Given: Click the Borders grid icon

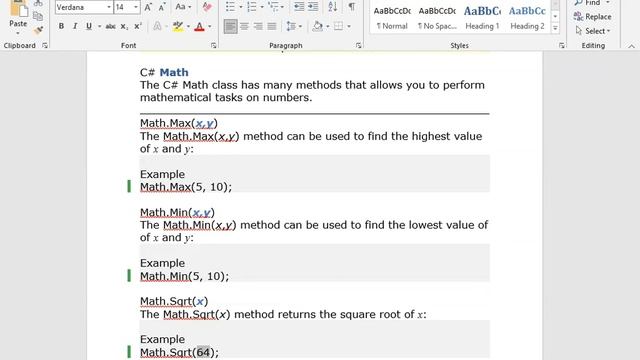Looking at the screenshot, I should pyautogui.click(x=338, y=27).
